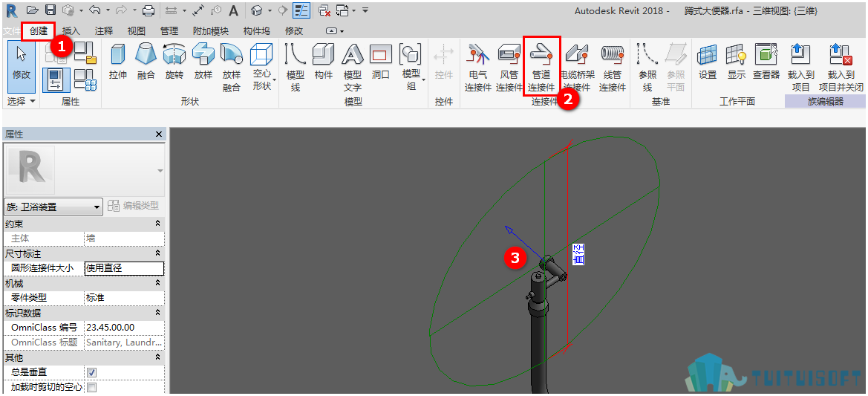Select the 模型文字 (Model Text) tool

point(353,66)
